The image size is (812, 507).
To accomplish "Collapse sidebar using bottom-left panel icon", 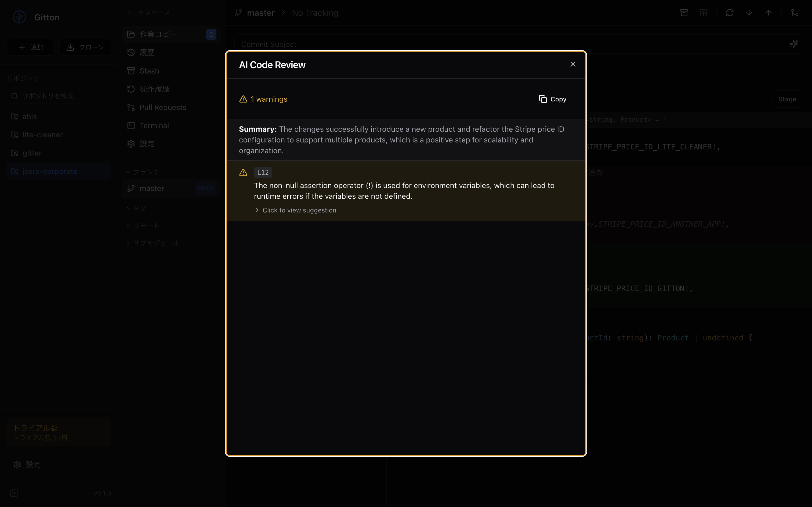I will pos(14,493).
